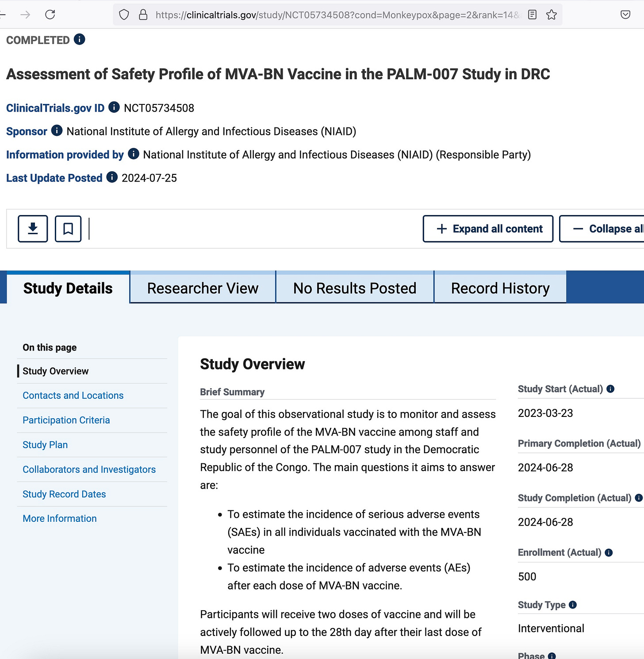Open info icon beside Enrollment (Actual)
Screen dimensions: 644x659
pyautogui.click(x=609, y=553)
